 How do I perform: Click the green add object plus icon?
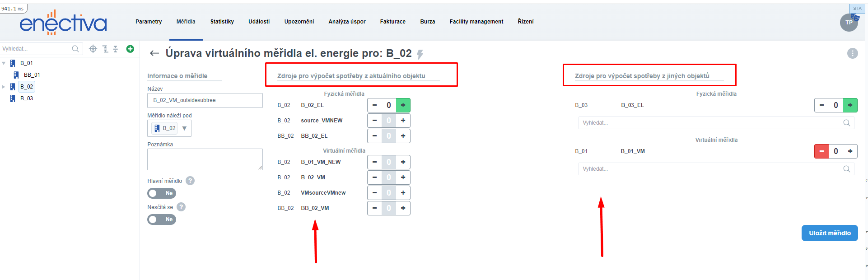coord(130,49)
